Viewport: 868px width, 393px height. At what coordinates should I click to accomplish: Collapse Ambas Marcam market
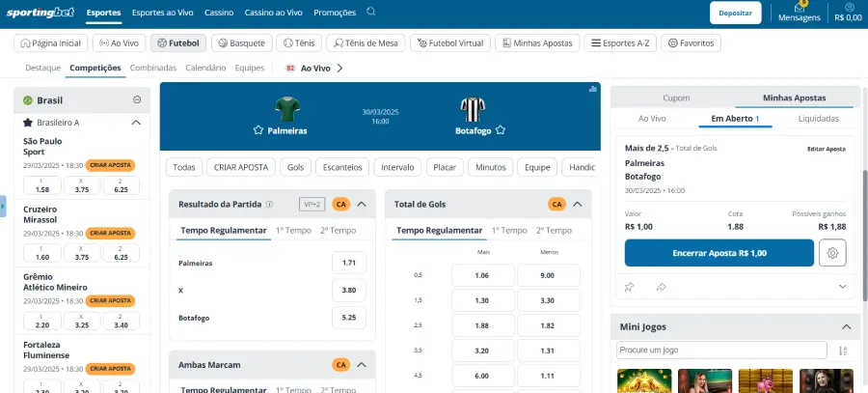362,365
